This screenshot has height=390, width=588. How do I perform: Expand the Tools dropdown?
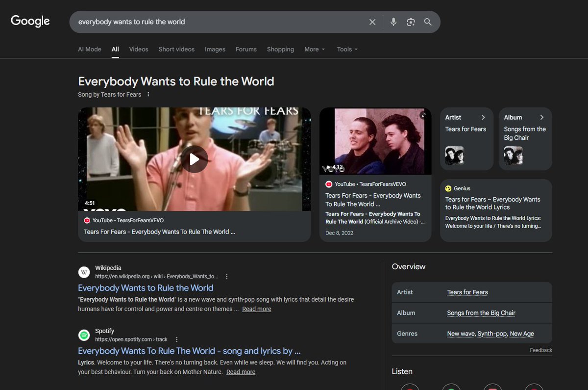(x=347, y=50)
